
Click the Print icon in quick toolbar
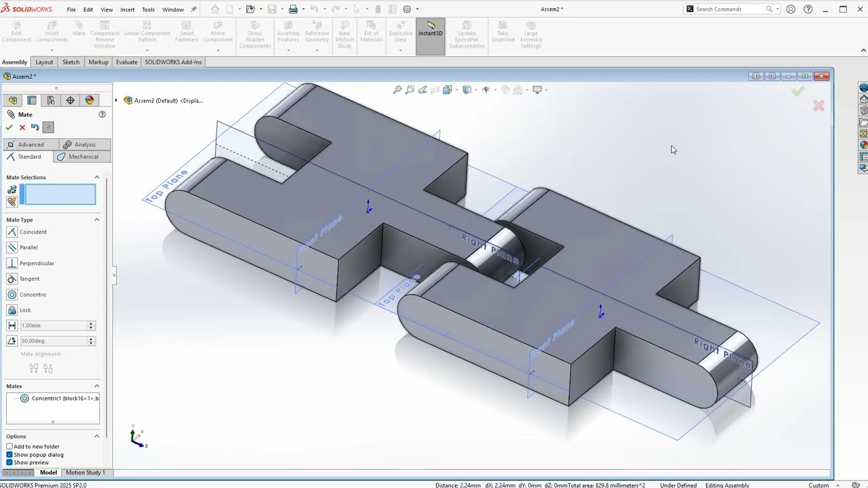[x=293, y=9]
